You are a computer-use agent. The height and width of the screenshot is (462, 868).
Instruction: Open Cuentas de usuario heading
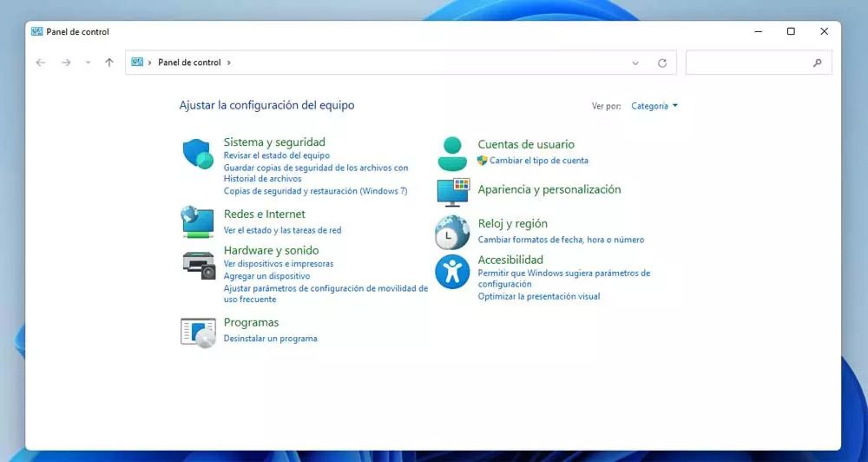526,144
